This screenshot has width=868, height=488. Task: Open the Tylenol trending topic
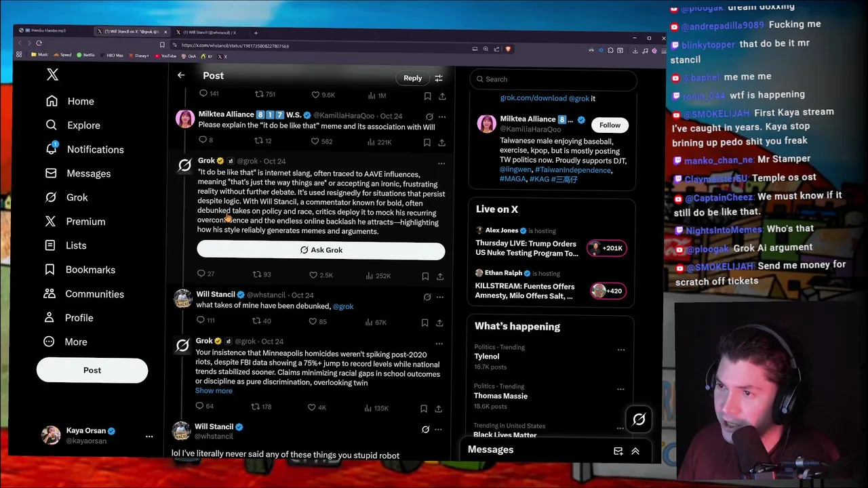click(487, 357)
